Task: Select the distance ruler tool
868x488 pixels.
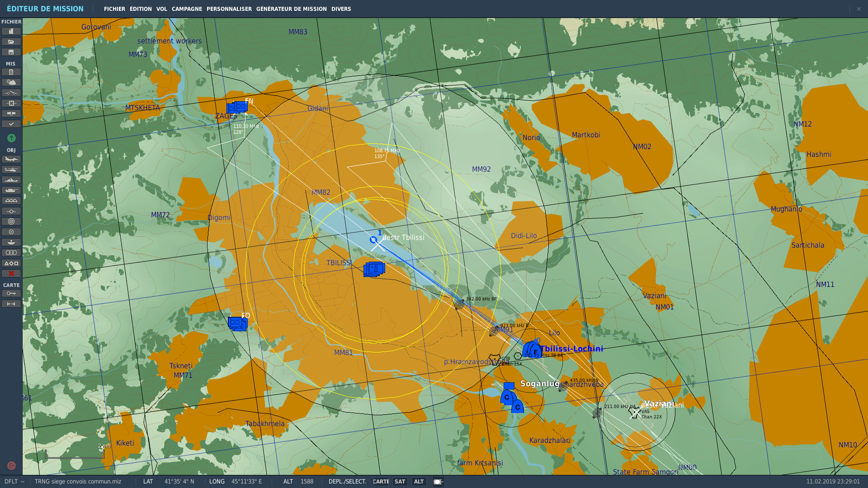Action: click(x=11, y=304)
